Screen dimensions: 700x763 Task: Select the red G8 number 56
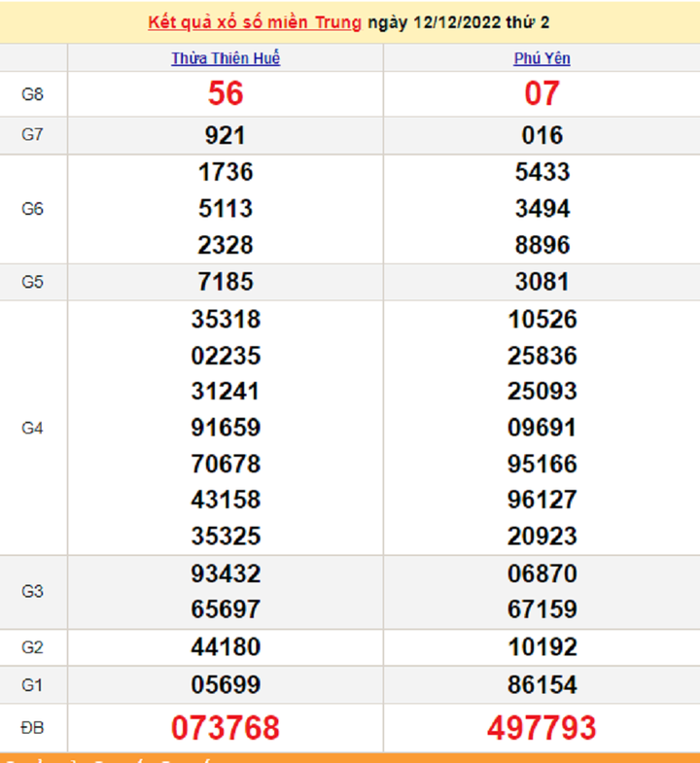(226, 93)
